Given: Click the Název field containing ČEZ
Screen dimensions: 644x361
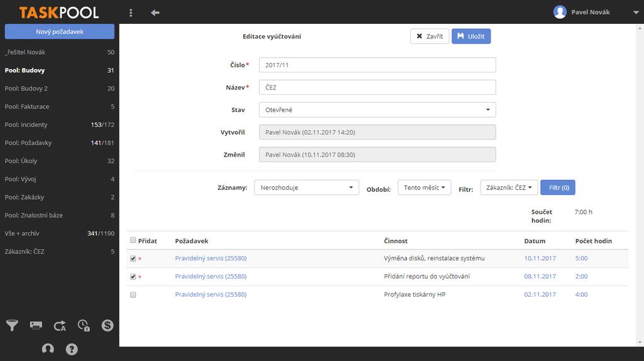Looking at the screenshot, I should 377,87.
